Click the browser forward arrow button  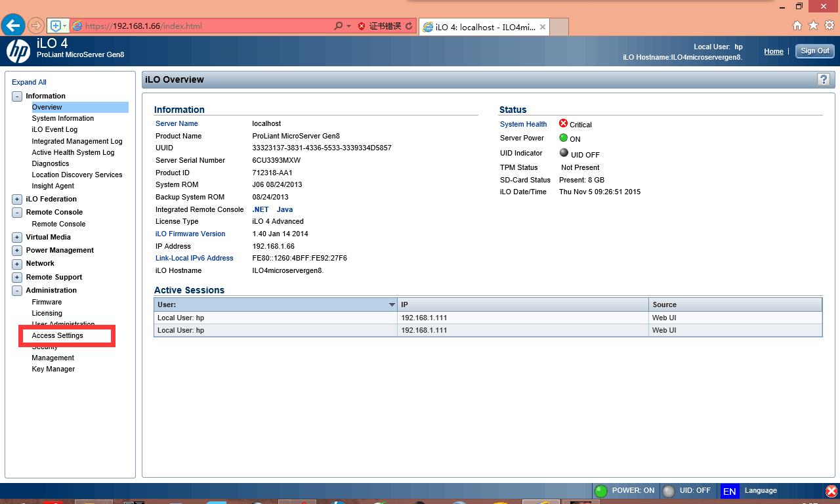pyautogui.click(x=36, y=26)
